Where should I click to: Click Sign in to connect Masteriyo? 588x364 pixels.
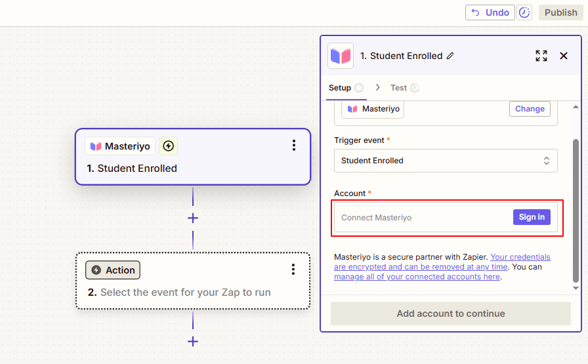(x=532, y=217)
